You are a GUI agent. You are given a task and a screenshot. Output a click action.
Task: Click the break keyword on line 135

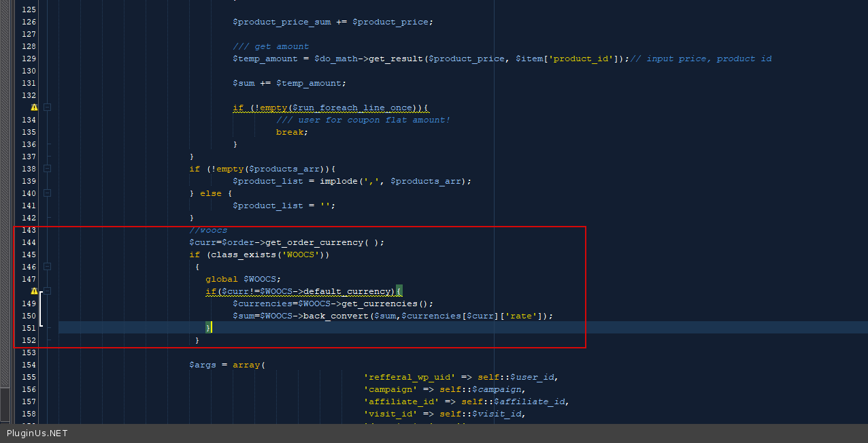(290, 132)
